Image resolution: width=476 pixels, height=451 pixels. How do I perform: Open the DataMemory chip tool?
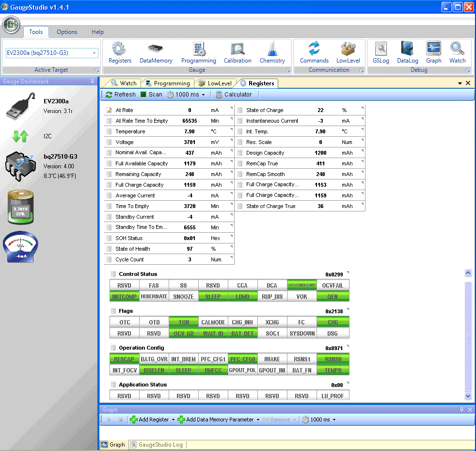coord(156,53)
